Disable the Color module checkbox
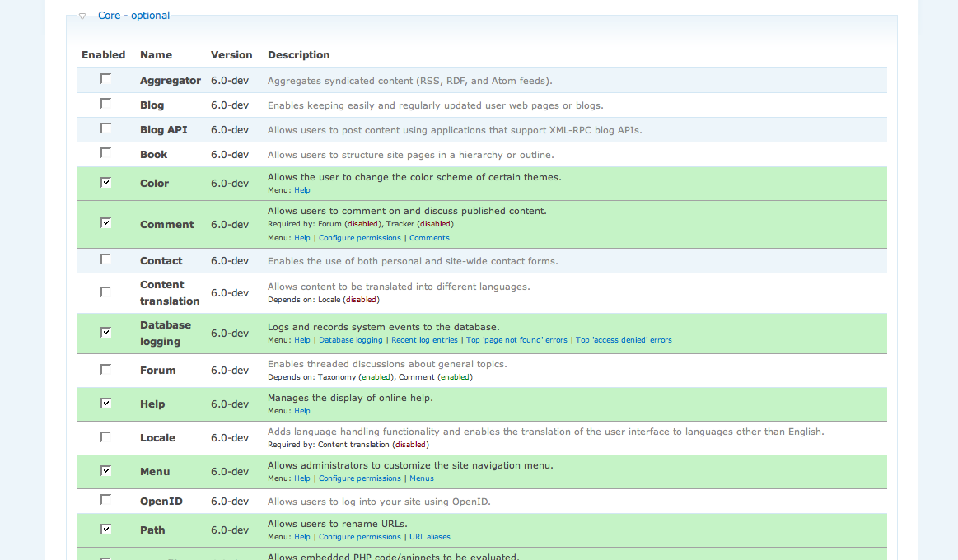Image resolution: width=958 pixels, height=560 pixels. click(105, 182)
